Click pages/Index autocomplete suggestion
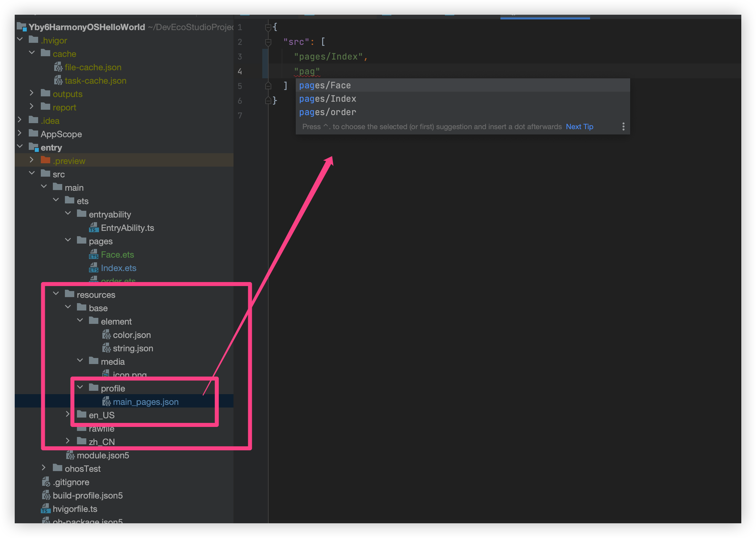The width and height of the screenshot is (756, 538). point(328,99)
